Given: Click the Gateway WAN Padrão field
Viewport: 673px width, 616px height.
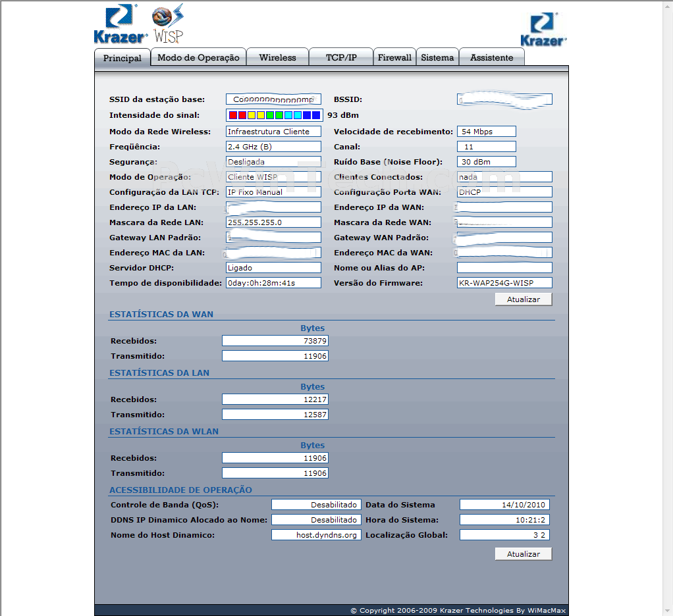Looking at the screenshot, I should 504,237.
